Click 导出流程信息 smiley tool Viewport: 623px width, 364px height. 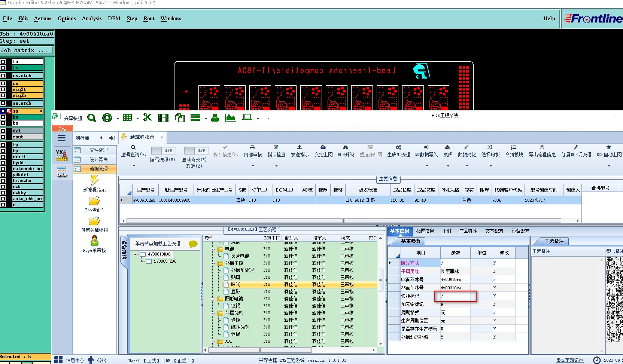pyautogui.click(x=542, y=151)
